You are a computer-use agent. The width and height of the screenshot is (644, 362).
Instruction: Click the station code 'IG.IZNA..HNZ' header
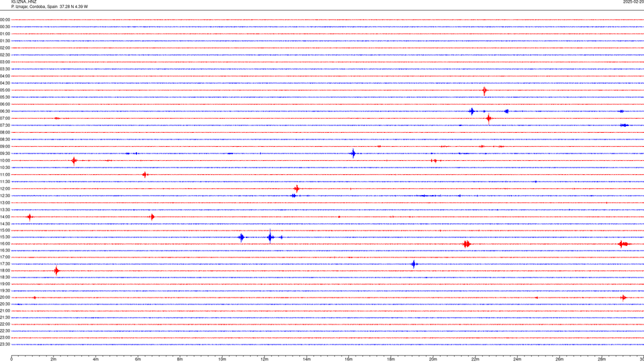pyautogui.click(x=24, y=2)
